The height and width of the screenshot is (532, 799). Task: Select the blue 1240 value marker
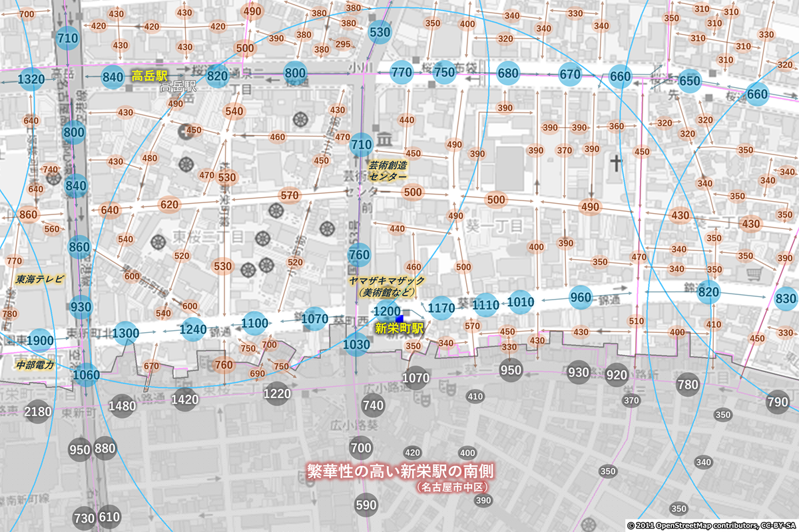(x=193, y=328)
